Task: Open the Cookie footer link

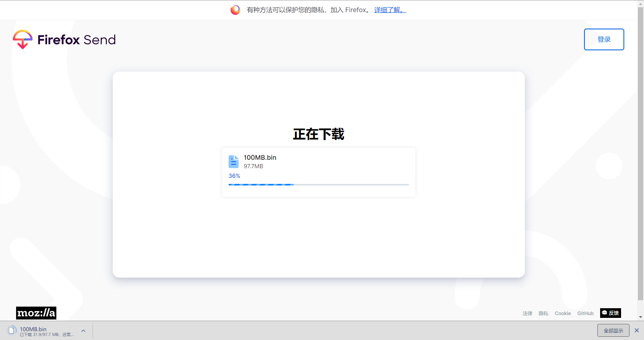Action: 563,313
